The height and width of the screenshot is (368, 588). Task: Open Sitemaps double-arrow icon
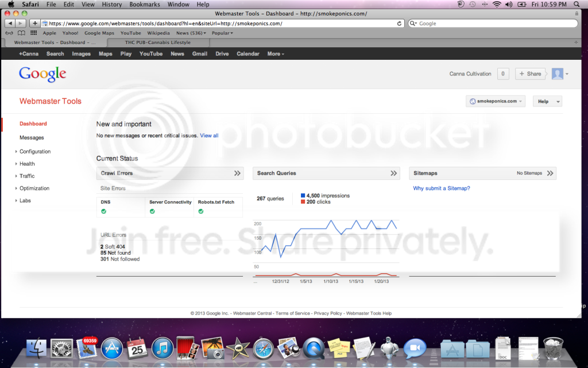[x=550, y=173]
